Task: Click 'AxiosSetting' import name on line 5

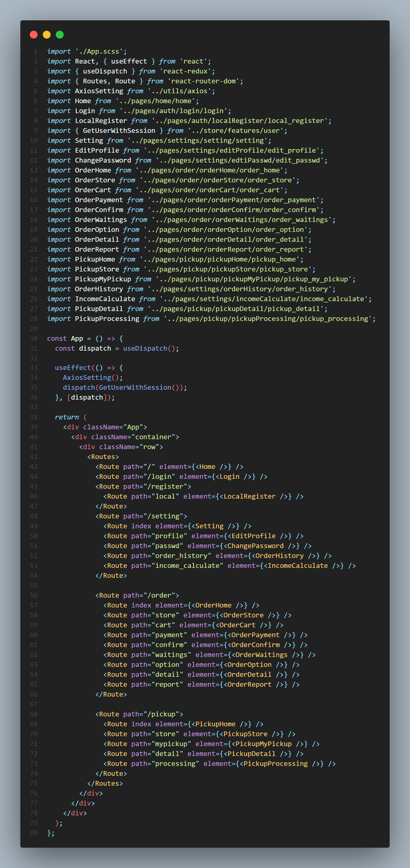Action: pyautogui.click(x=99, y=91)
